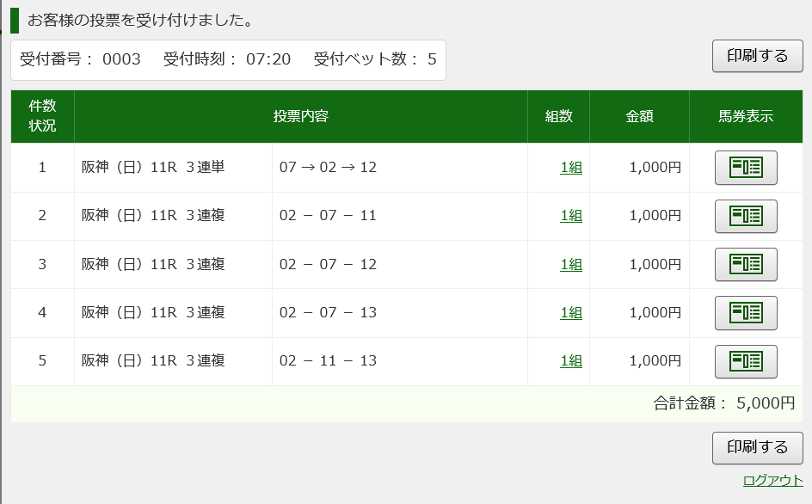812x504 pixels.
Task: Click the top 印刷する print button
Action: coord(757,57)
